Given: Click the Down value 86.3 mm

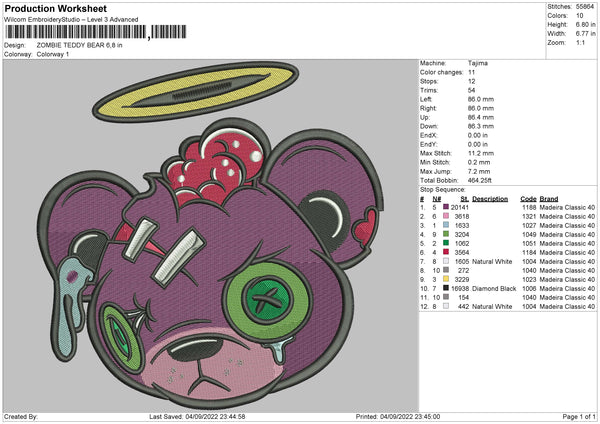Looking at the screenshot, I should tap(481, 126).
